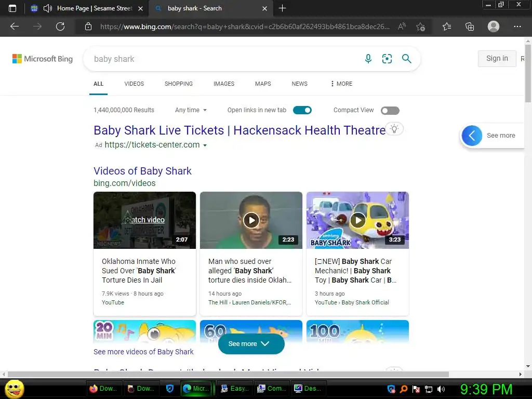Reload the page with Refresh icon
532x399 pixels.
coord(60,26)
